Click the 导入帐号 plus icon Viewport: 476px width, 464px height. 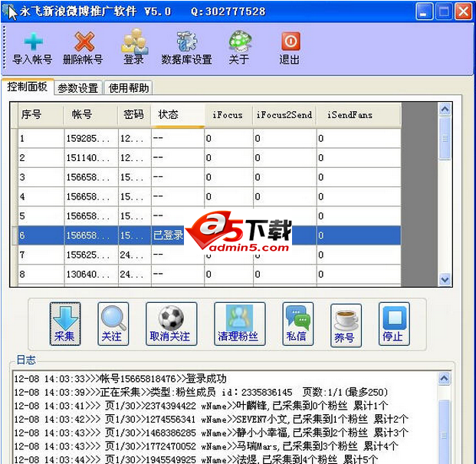tap(33, 41)
